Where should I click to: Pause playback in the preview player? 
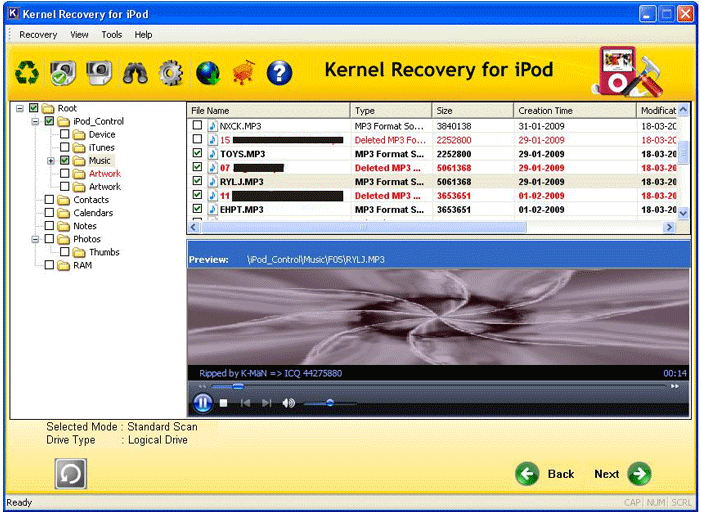203,403
